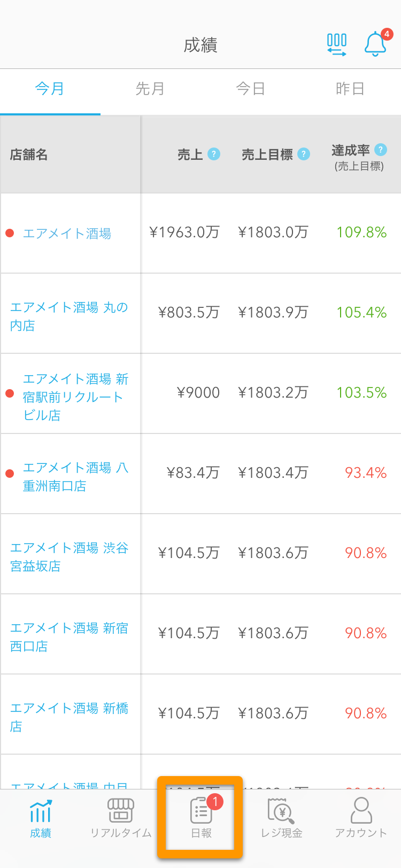This screenshot has height=868, width=401.
Task: Tap the column swap icon in header
Action: [x=337, y=45]
